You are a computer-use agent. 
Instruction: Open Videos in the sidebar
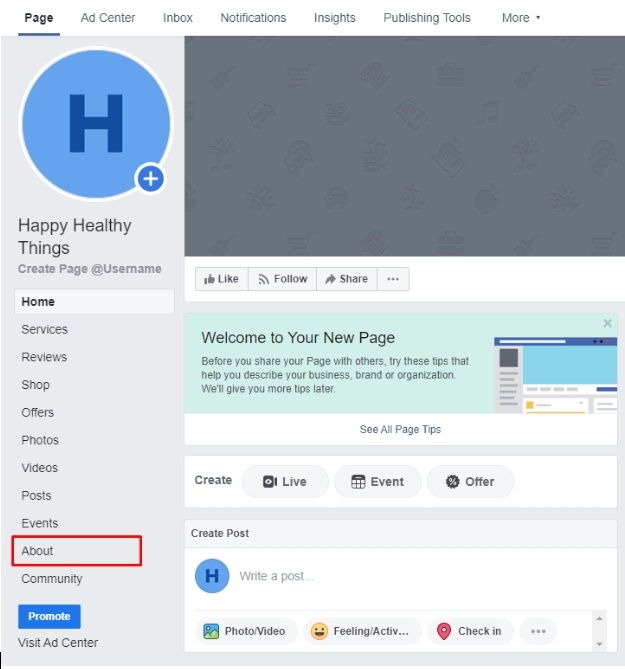pos(40,468)
